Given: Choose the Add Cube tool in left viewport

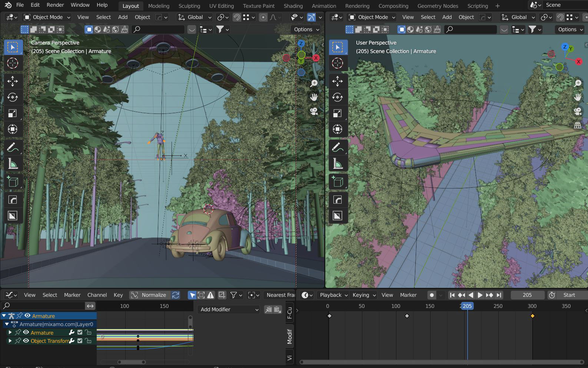Looking at the screenshot, I should (x=13, y=181).
